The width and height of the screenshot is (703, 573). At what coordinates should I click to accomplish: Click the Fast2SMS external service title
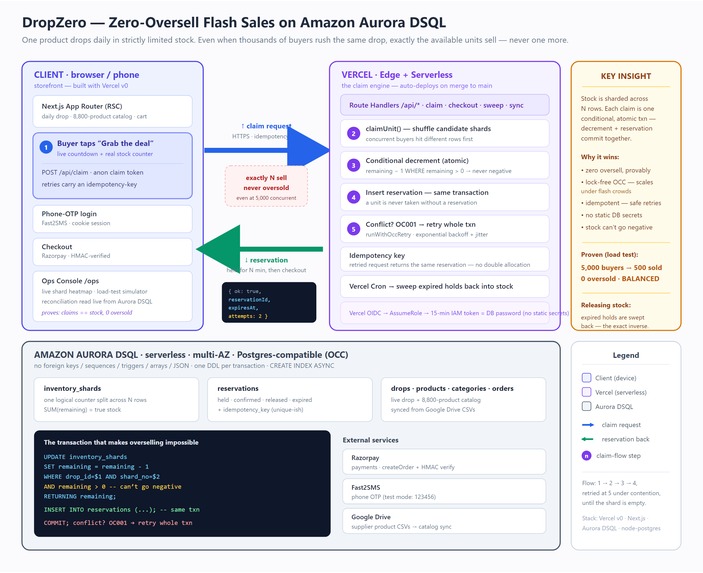(366, 487)
